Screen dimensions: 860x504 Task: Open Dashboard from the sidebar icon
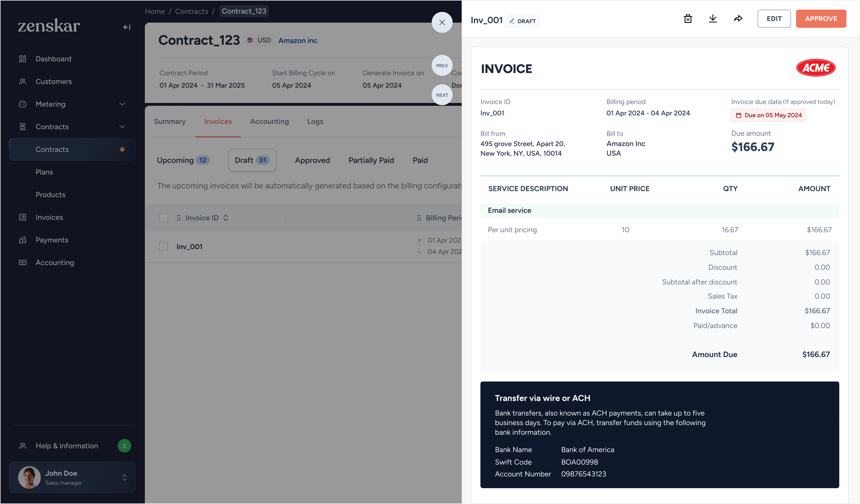click(x=23, y=59)
